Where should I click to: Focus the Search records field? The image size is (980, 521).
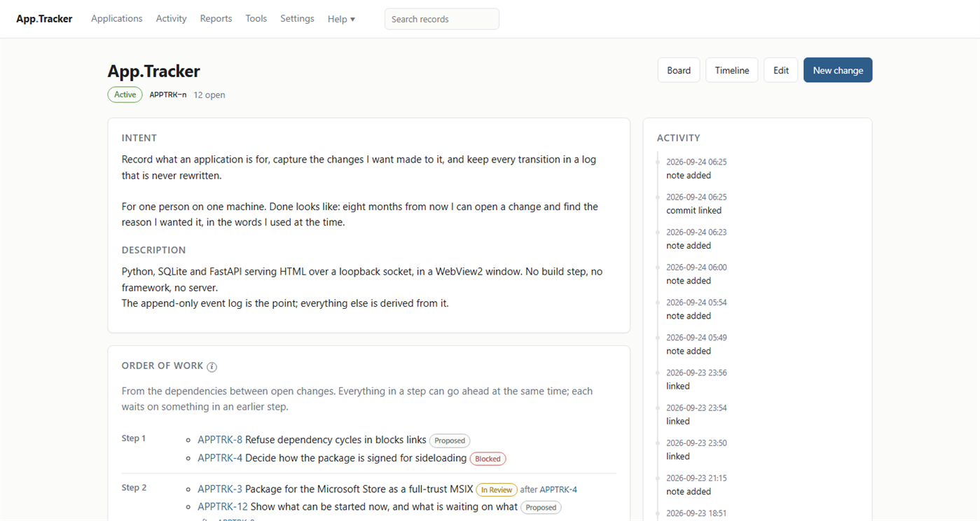[x=441, y=19]
